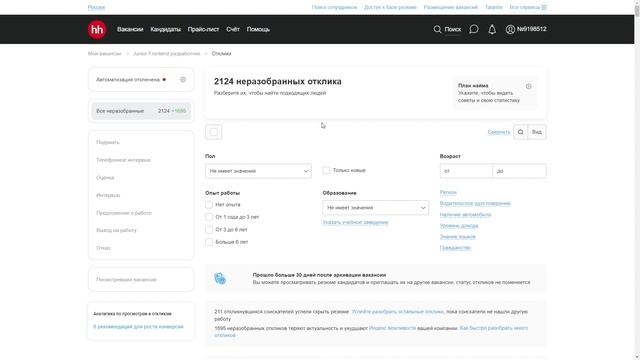Open the chat messages icon
The image size is (640, 360).
(473, 29)
